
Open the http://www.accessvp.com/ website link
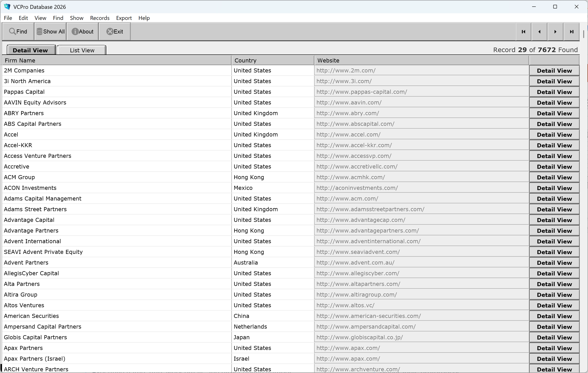(354, 156)
